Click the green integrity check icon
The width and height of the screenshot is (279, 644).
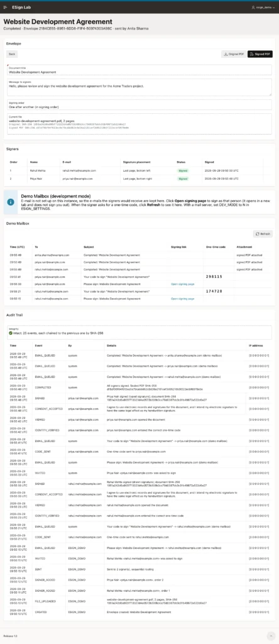pyautogui.click(x=11, y=333)
